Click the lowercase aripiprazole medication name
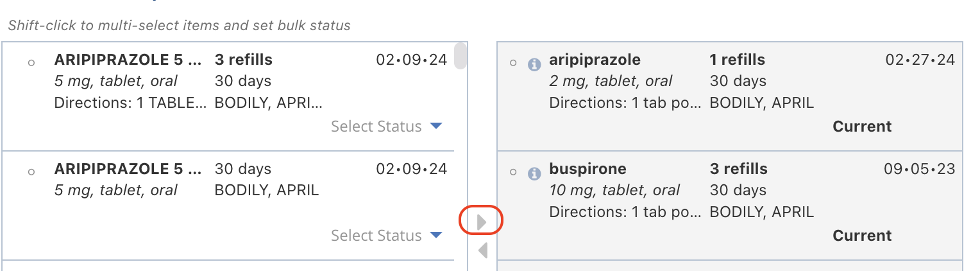This screenshot has width=980, height=271. click(x=595, y=60)
